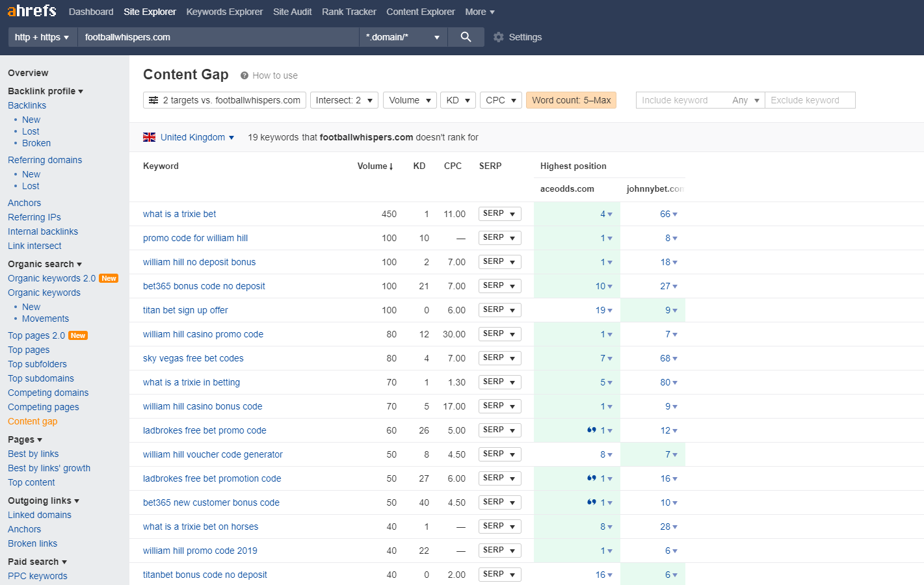The height and width of the screenshot is (585, 924).
Task: Open the *.domain/* mode dropdown
Action: [403, 37]
